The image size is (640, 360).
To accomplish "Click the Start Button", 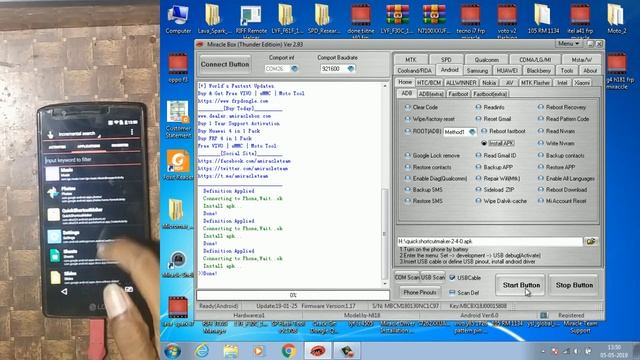I will (521, 285).
